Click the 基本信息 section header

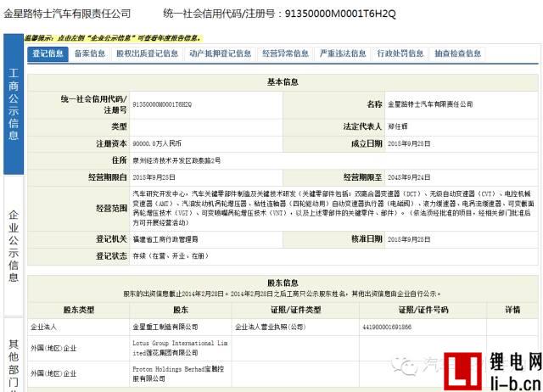click(283, 82)
